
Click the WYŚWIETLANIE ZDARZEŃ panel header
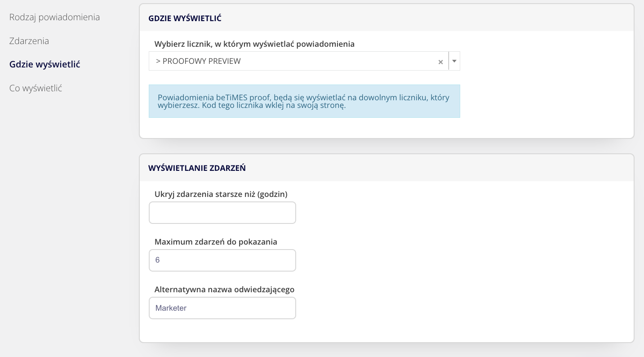click(197, 168)
